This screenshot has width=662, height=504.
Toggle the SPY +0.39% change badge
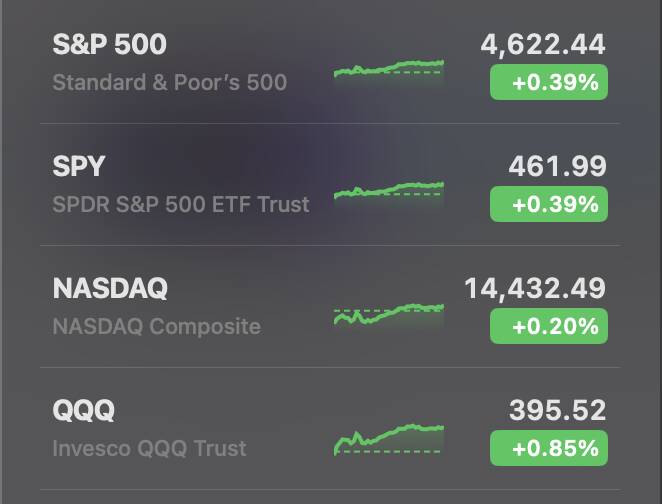tap(549, 204)
